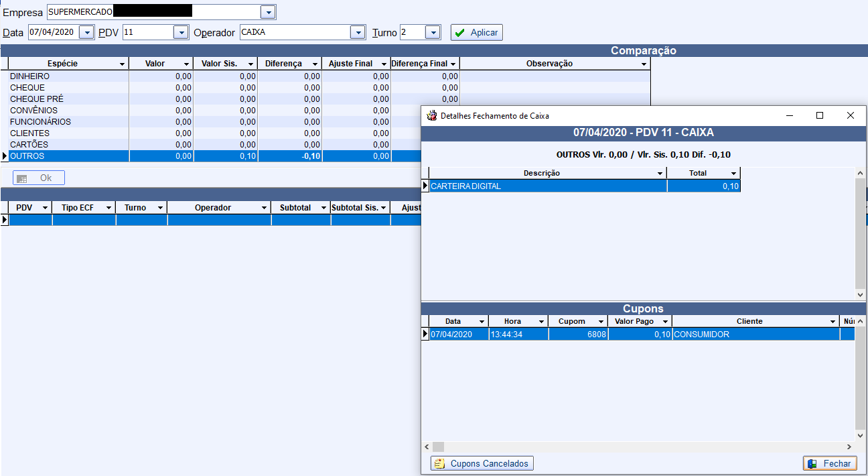Click the Fechar button in details window

[x=830, y=463]
